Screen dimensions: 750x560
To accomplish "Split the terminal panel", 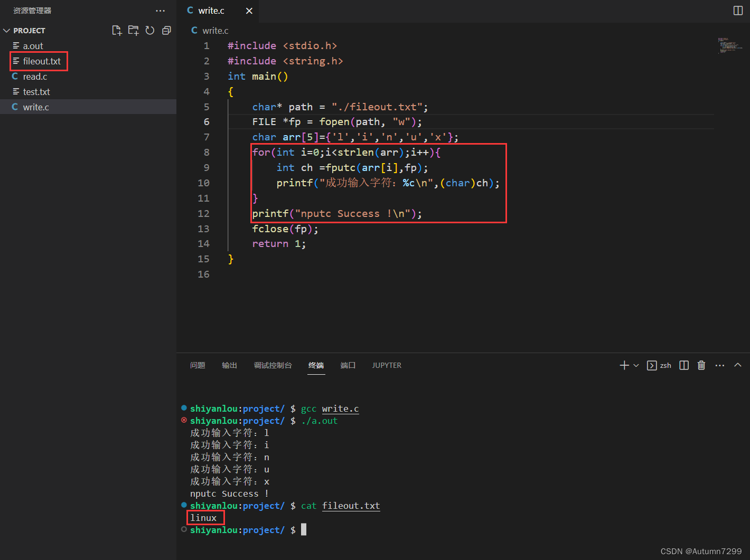I will [684, 365].
